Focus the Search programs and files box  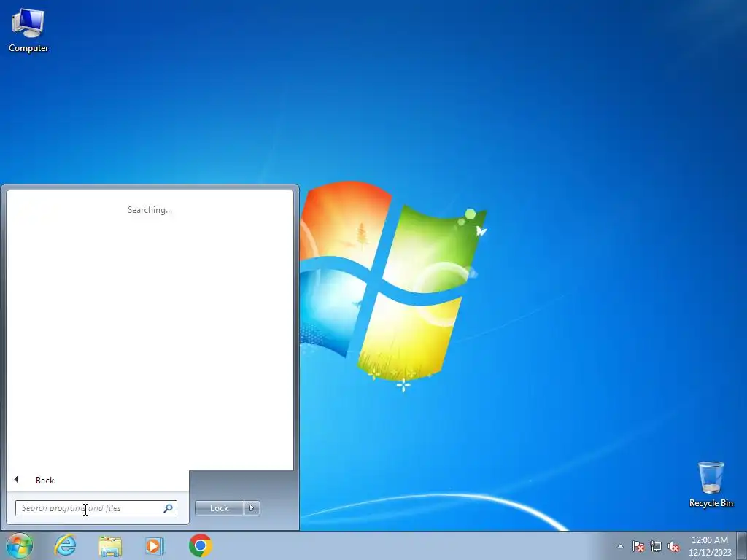tap(96, 508)
